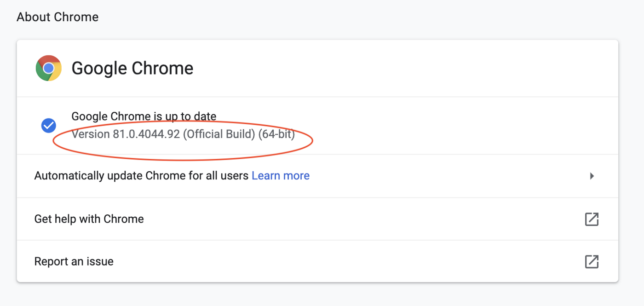Open the "Learn more" link

[281, 176]
